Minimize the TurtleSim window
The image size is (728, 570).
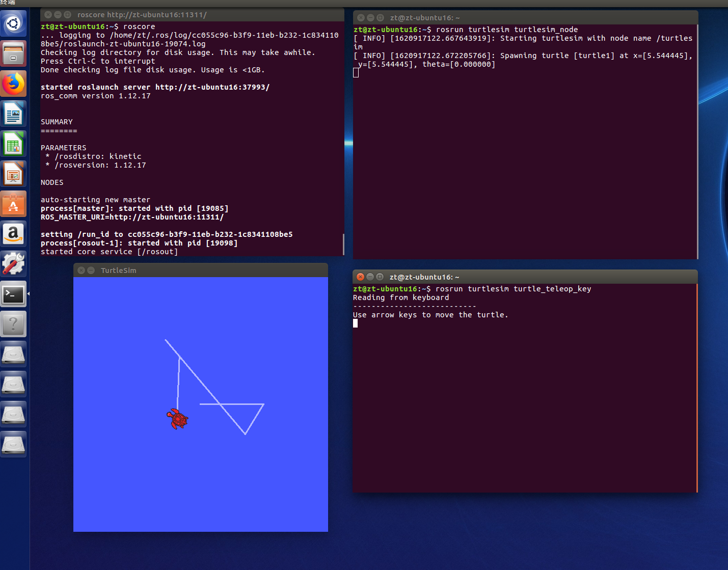91,270
